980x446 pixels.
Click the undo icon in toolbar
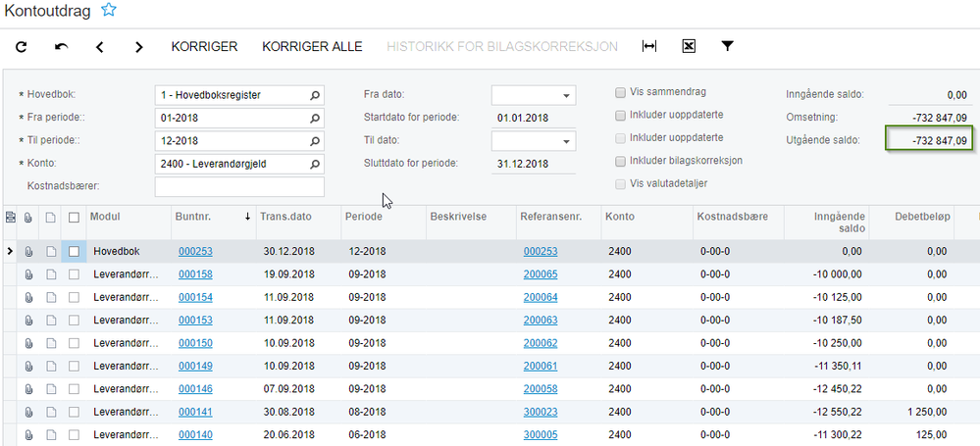(61, 47)
